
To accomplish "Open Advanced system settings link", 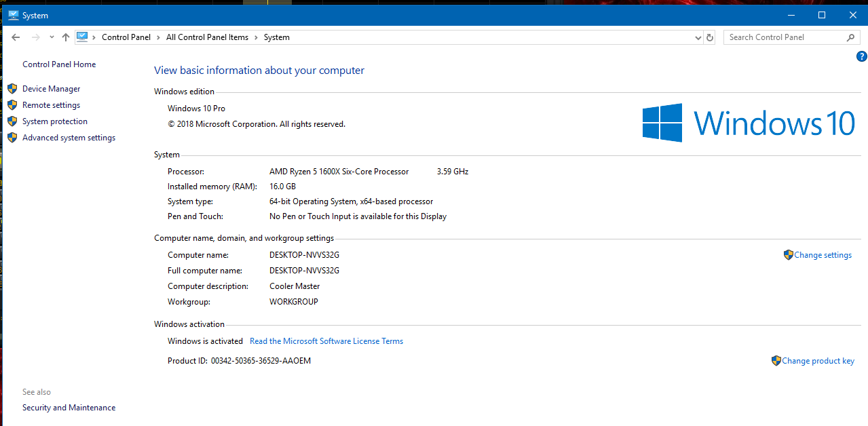I will [69, 138].
